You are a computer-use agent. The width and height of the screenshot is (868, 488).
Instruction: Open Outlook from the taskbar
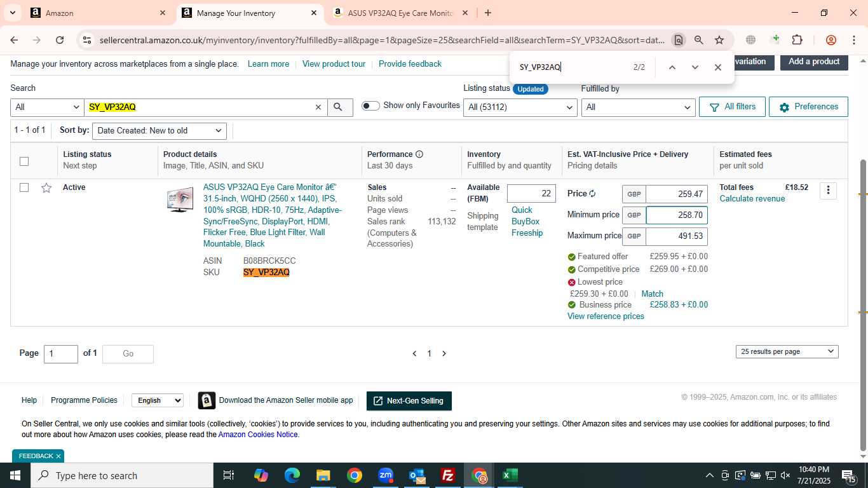click(x=417, y=475)
